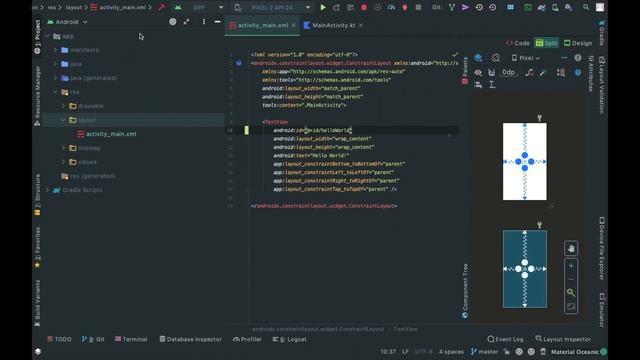The image size is (640, 360).
Task: Show Git history clock icon
Action: point(479,7)
